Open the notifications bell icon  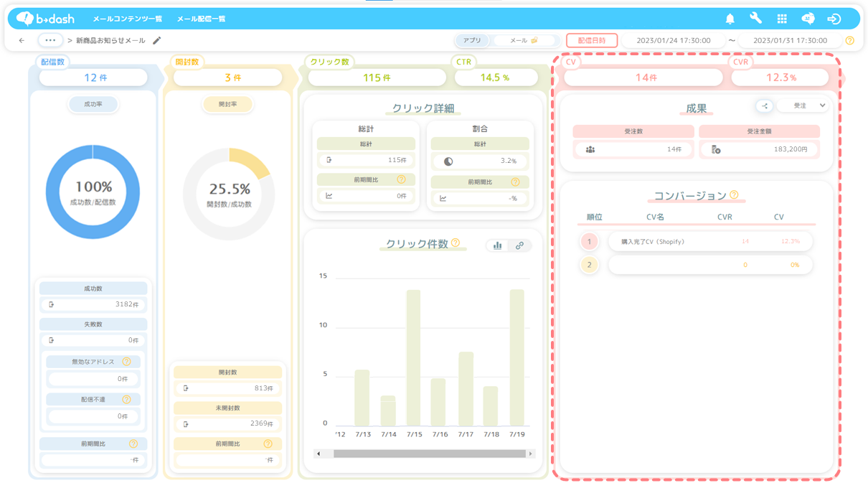tap(730, 19)
